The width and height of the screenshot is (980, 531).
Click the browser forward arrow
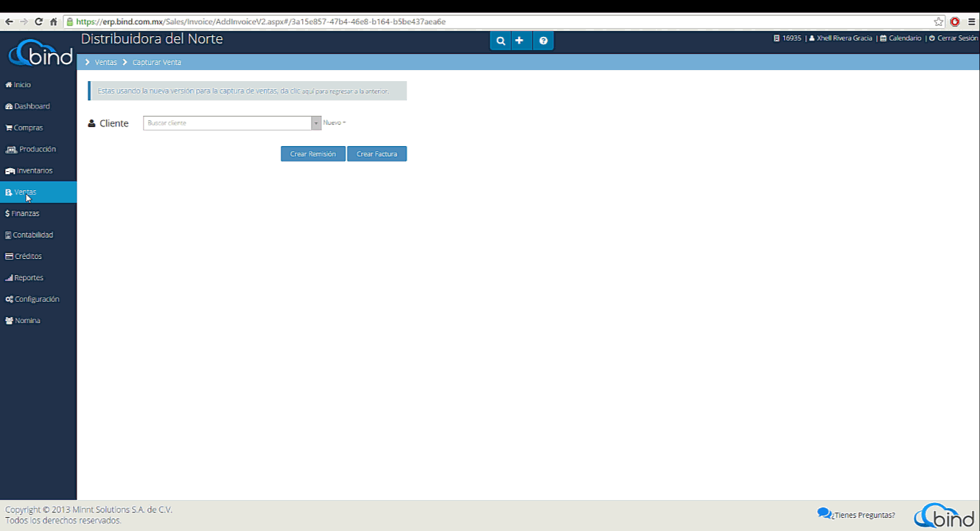click(24, 21)
